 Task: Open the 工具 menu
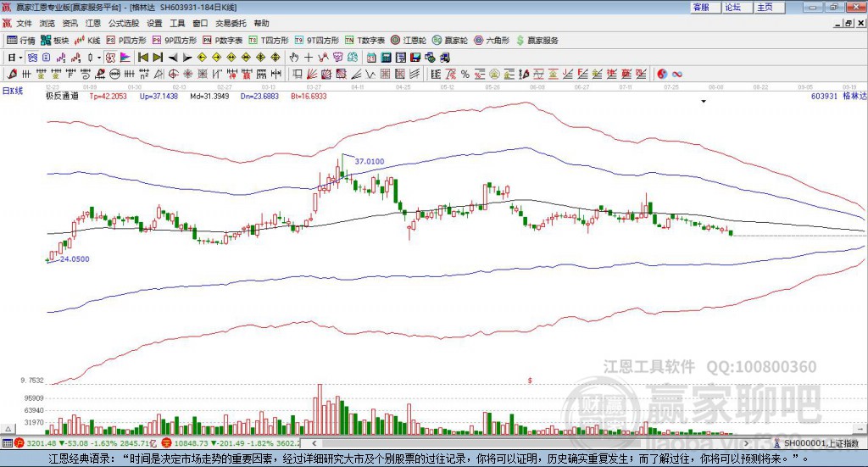[x=177, y=23]
